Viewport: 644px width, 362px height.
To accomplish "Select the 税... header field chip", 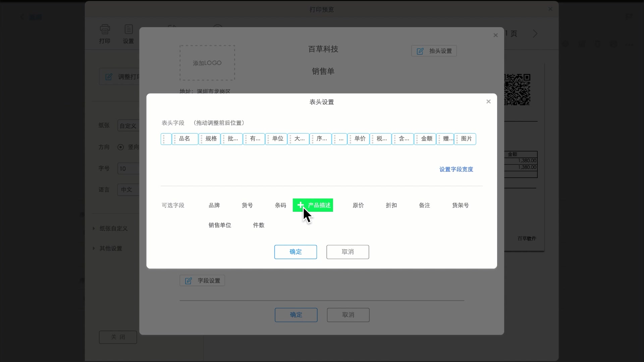I will [x=381, y=139].
